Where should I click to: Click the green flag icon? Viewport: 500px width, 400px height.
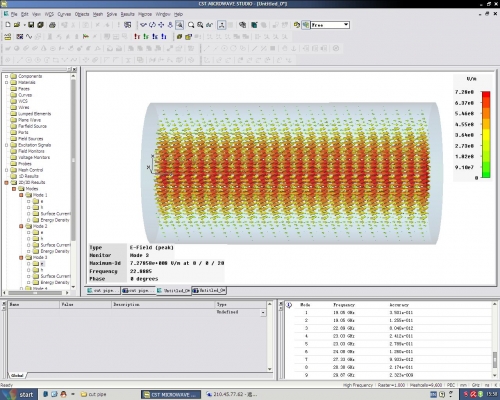(86, 36)
